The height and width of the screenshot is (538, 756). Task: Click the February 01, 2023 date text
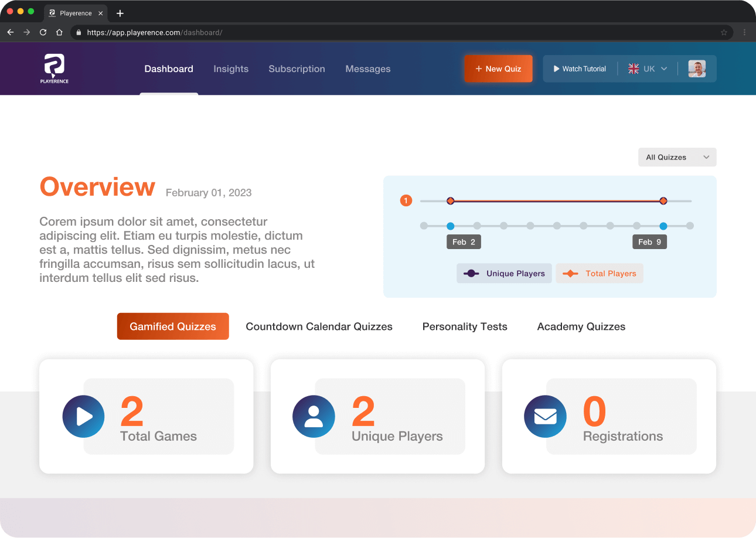click(209, 193)
